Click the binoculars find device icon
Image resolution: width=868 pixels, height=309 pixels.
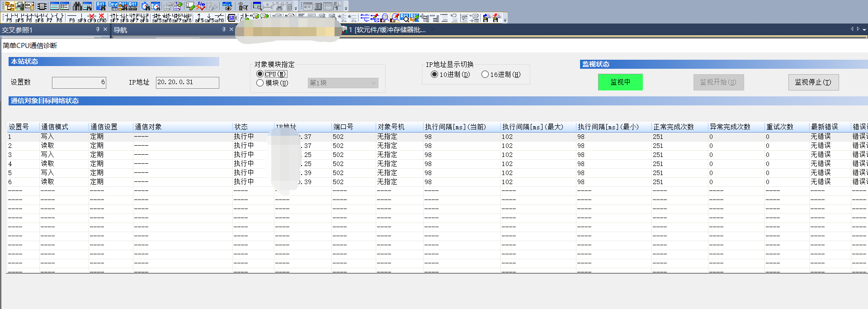click(x=77, y=6)
